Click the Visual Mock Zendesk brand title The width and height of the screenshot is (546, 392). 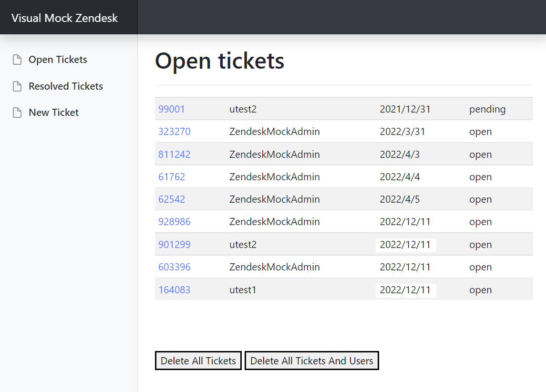(64, 18)
